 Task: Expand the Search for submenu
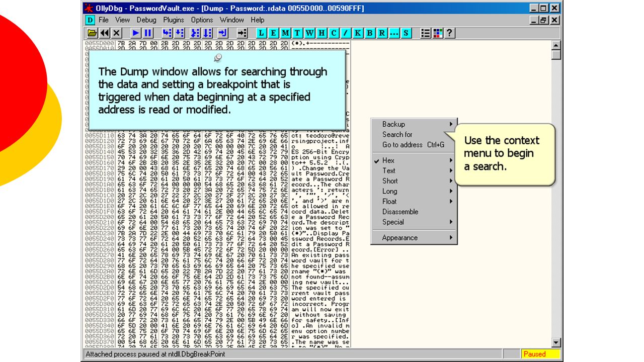point(414,134)
